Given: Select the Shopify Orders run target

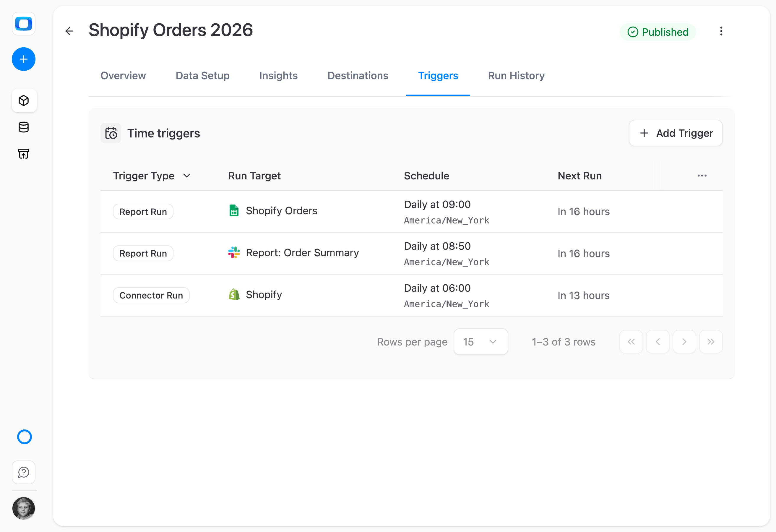Looking at the screenshot, I should click(282, 211).
